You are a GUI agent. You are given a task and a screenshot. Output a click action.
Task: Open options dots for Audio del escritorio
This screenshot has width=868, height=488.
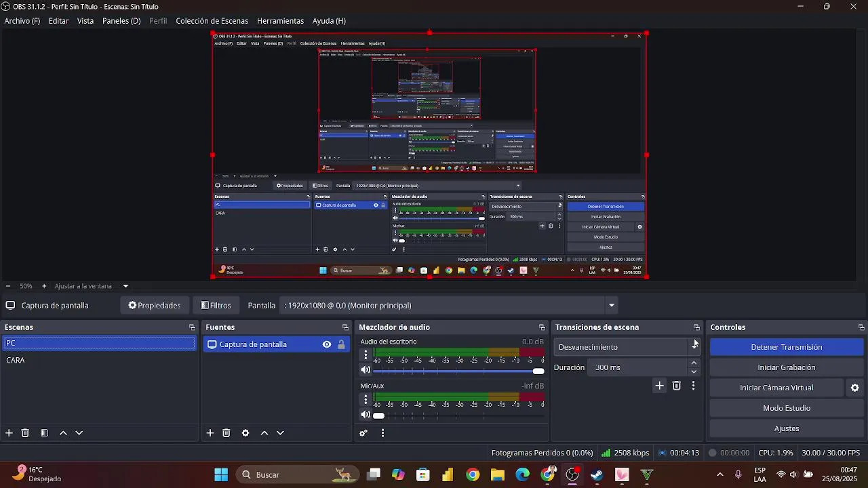(366, 354)
